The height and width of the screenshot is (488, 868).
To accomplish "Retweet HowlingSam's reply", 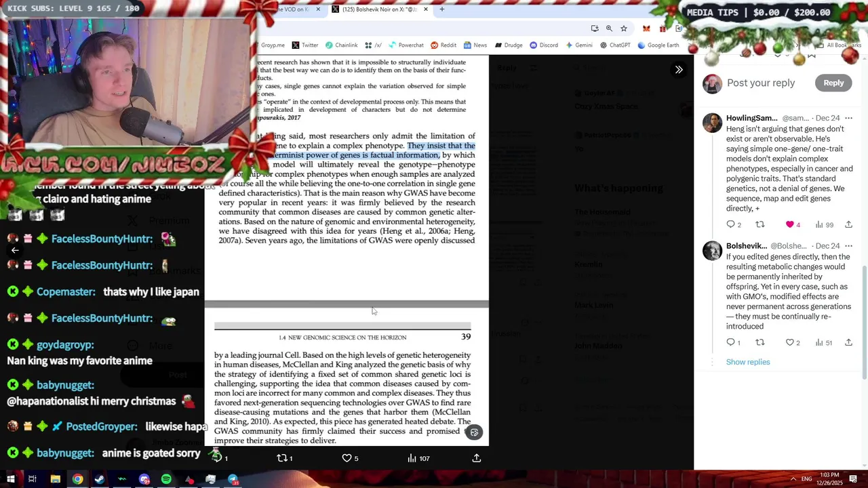I will coord(759,224).
